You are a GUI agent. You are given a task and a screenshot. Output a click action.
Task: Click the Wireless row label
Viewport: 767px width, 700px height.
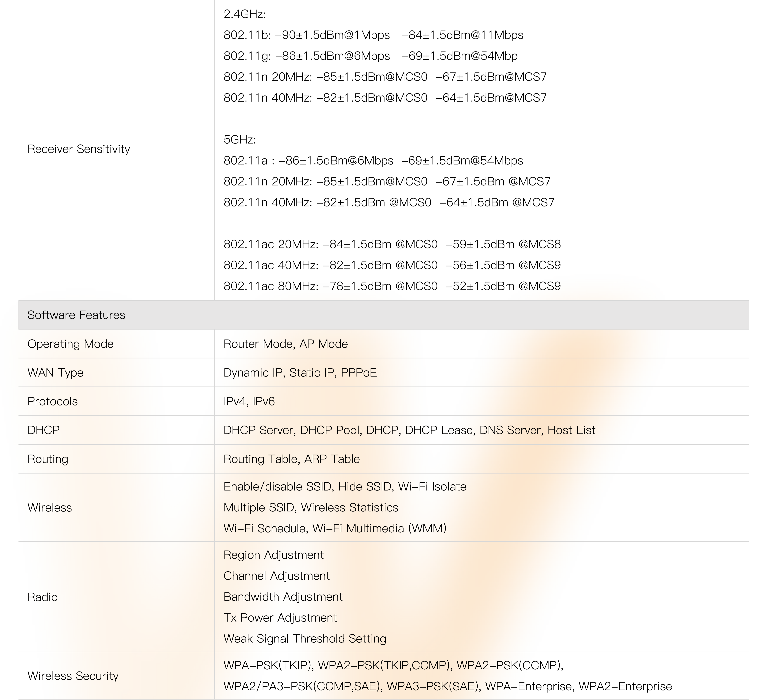click(49, 508)
